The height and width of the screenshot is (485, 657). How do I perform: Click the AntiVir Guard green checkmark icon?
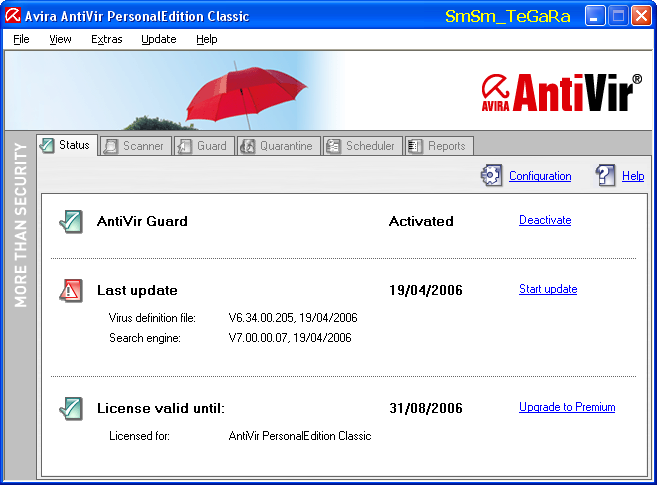[71, 222]
